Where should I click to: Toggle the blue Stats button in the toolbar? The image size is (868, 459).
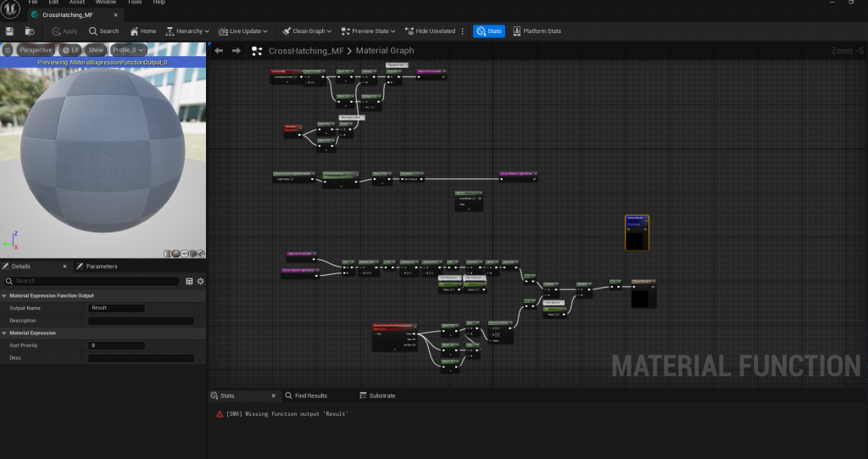point(489,31)
